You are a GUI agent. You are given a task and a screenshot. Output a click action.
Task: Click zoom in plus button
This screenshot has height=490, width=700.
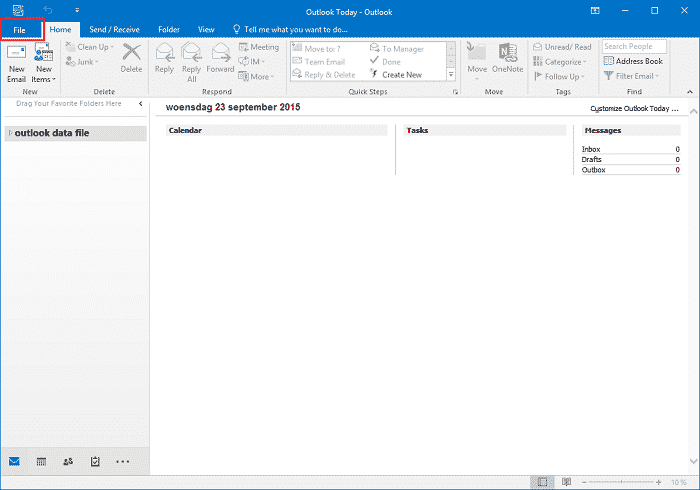(658, 482)
